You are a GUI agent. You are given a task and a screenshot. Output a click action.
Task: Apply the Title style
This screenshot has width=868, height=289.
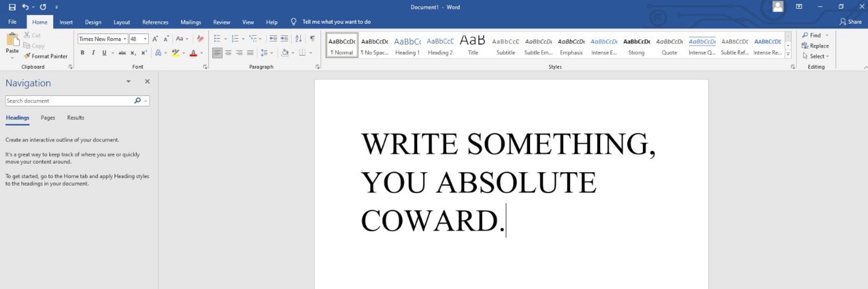tap(473, 45)
